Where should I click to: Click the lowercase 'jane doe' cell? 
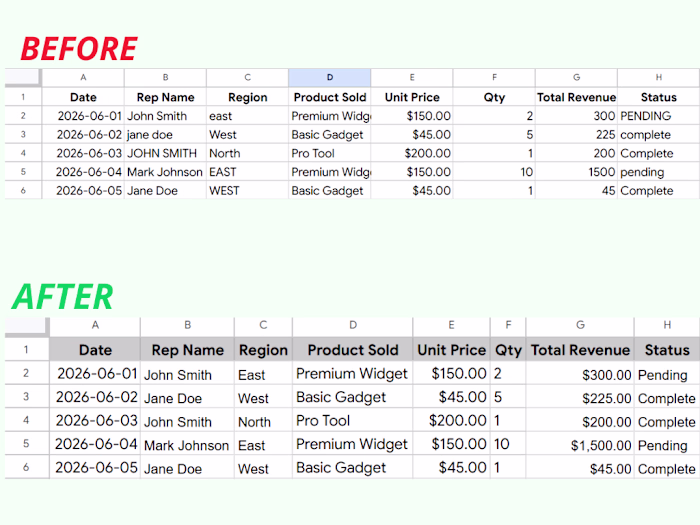tap(165, 134)
